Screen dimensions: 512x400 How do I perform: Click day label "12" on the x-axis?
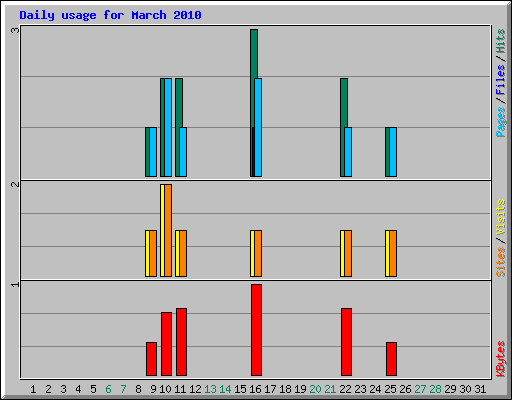pyautogui.click(x=195, y=389)
